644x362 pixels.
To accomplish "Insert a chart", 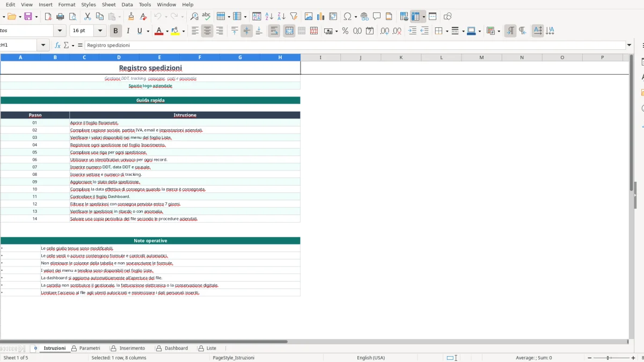I will click(x=321, y=17).
